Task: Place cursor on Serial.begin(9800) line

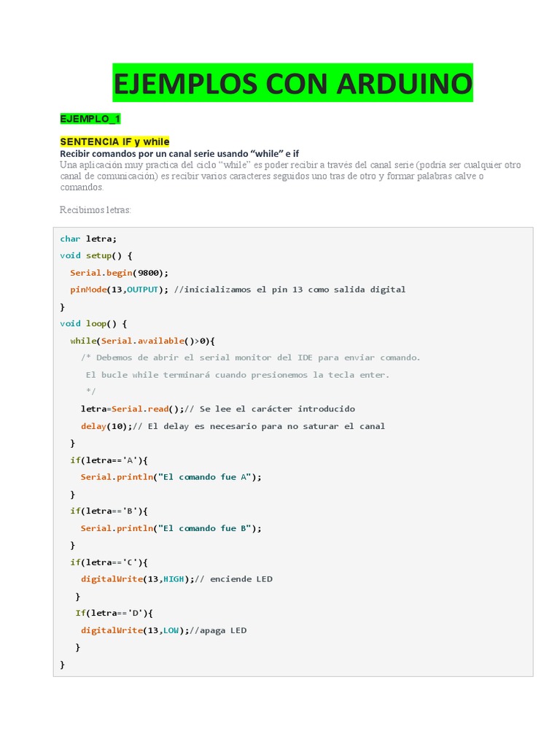Action: tap(119, 273)
